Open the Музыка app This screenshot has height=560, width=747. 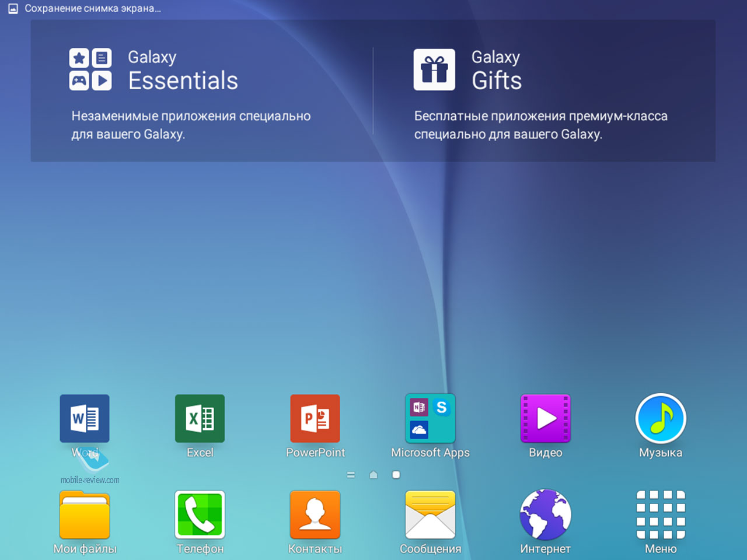[661, 418]
